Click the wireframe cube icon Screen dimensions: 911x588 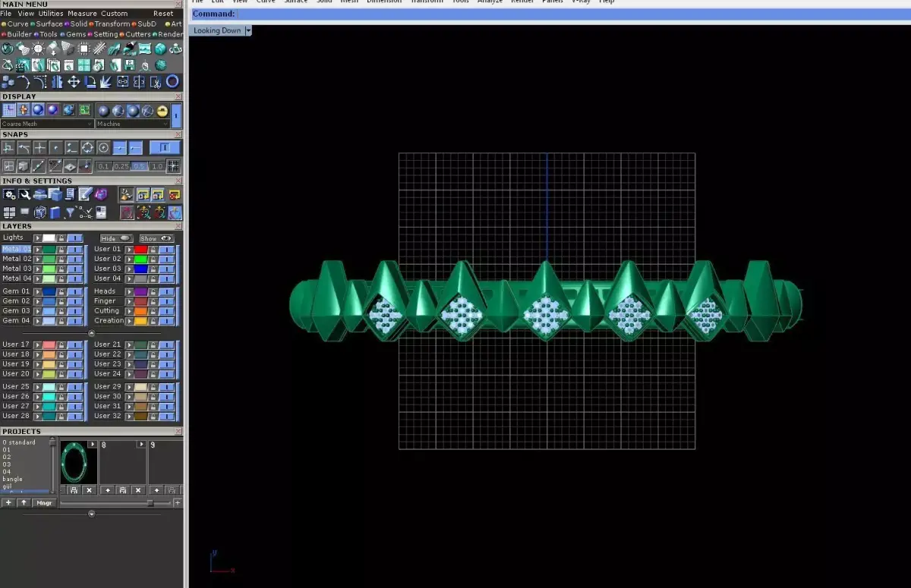tap(39, 212)
